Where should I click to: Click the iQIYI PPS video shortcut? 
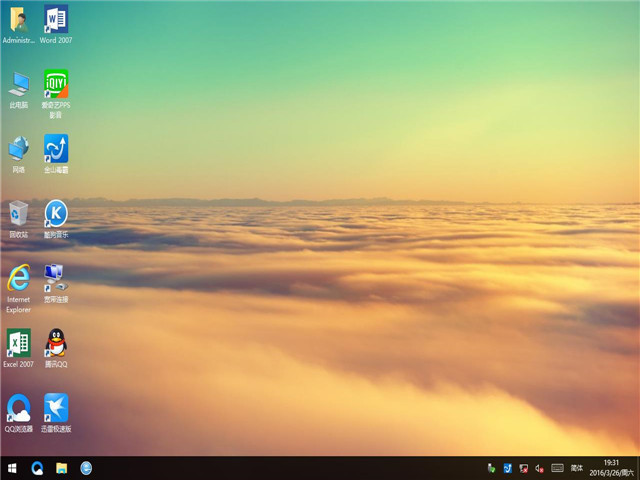(x=56, y=83)
